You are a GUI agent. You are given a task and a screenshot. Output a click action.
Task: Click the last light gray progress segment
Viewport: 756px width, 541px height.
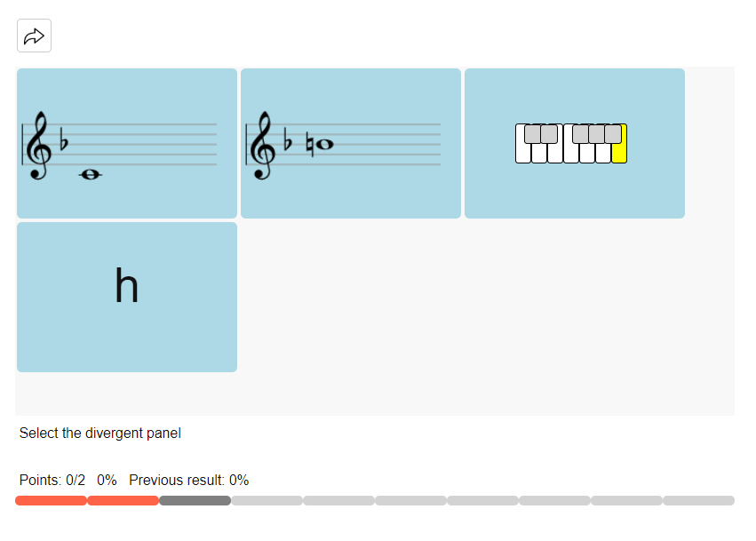point(698,501)
